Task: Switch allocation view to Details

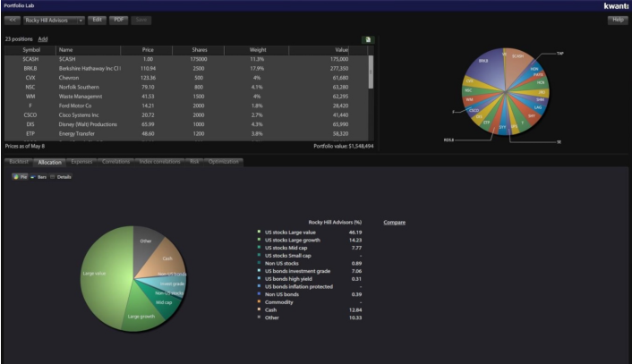Action: tap(61, 177)
